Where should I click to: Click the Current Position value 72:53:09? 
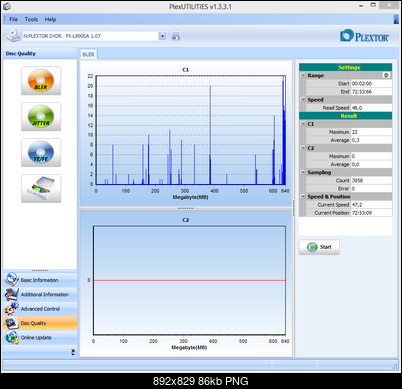(371, 213)
